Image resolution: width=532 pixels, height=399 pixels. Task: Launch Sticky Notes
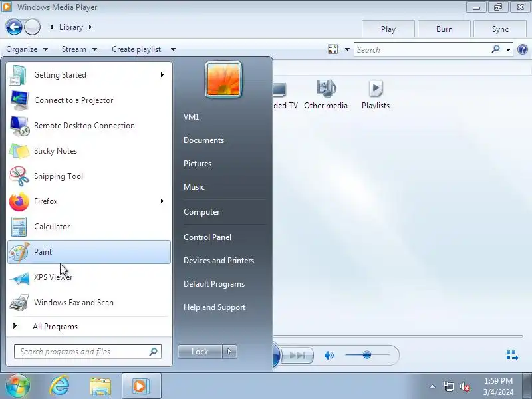[89, 151]
